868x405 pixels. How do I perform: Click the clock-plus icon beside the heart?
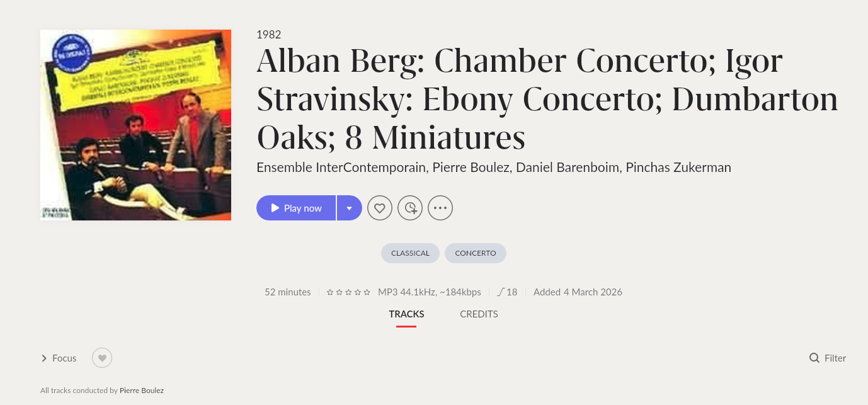(x=410, y=208)
